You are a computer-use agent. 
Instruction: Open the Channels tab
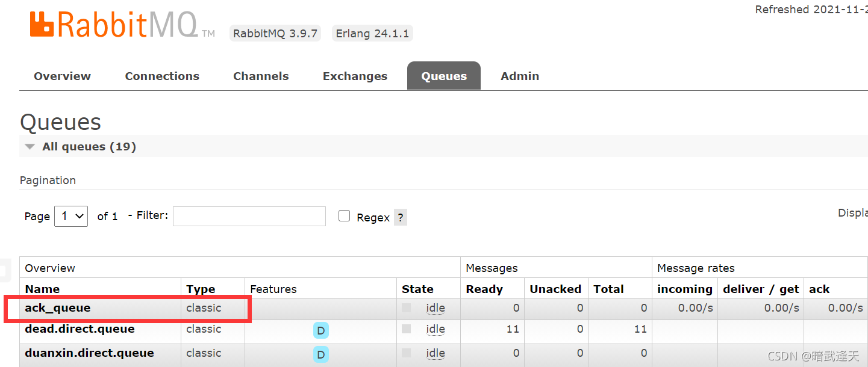click(261, 76)
